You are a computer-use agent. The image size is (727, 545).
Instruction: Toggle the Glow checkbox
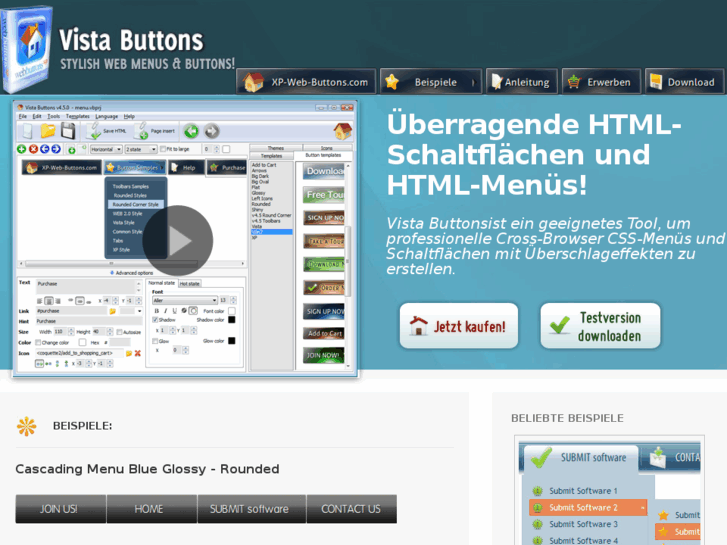pos(155,341)
